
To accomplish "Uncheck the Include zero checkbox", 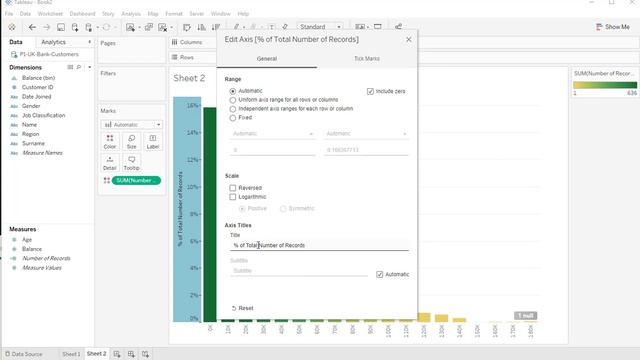I will (x=370, y=91).
